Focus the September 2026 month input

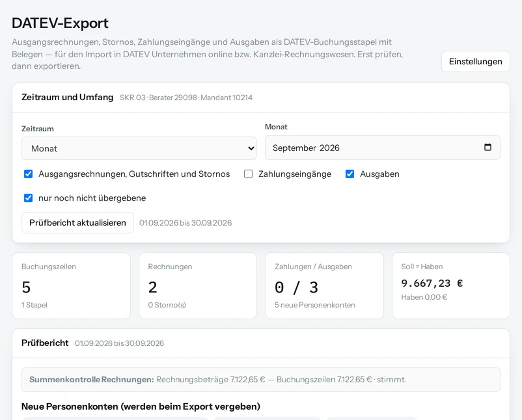(x=383, y=148)
